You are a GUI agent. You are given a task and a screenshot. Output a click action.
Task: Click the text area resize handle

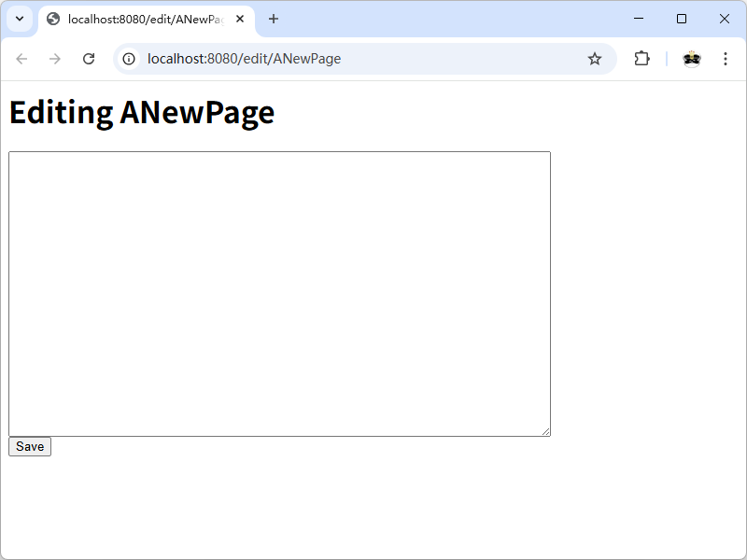546,431
